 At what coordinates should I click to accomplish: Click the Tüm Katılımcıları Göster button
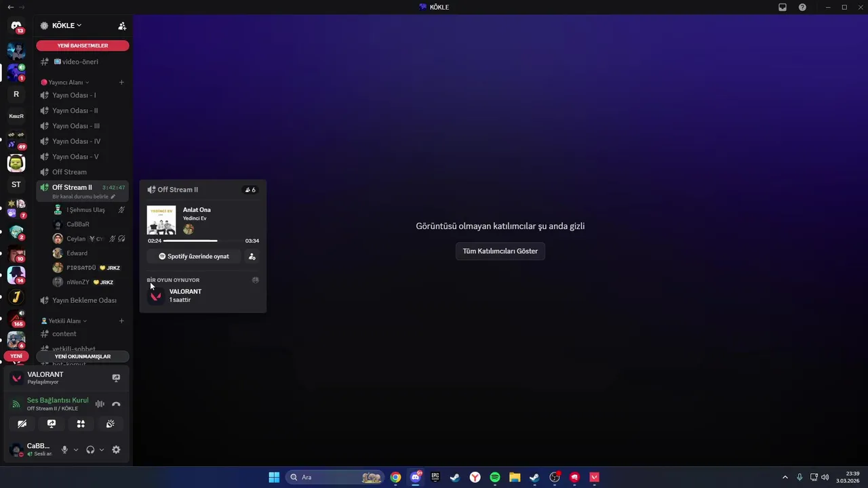click(500, 251)
